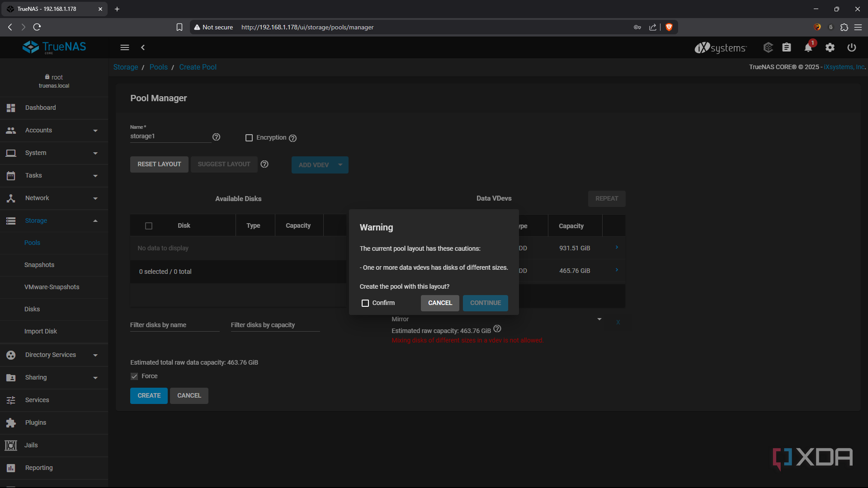Open settings gear in top bar
Viewport: 868px width, 488px height.
830,47
